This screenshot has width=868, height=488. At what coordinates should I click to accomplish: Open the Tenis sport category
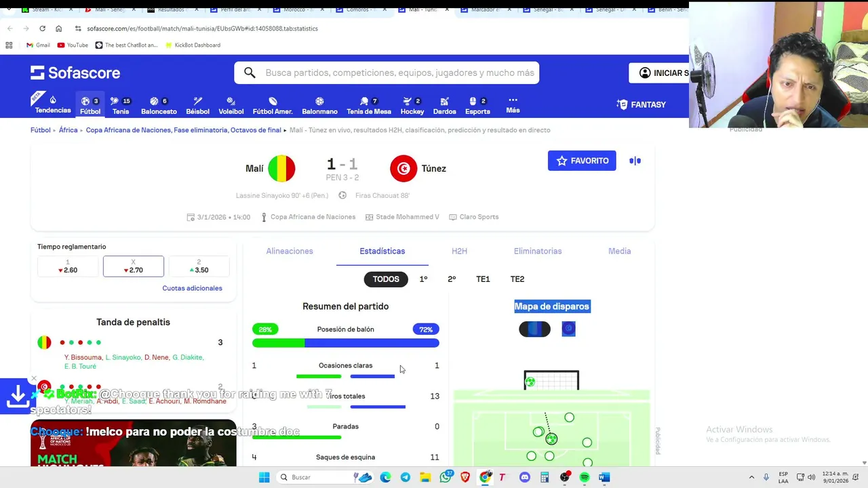coord(121,105)
